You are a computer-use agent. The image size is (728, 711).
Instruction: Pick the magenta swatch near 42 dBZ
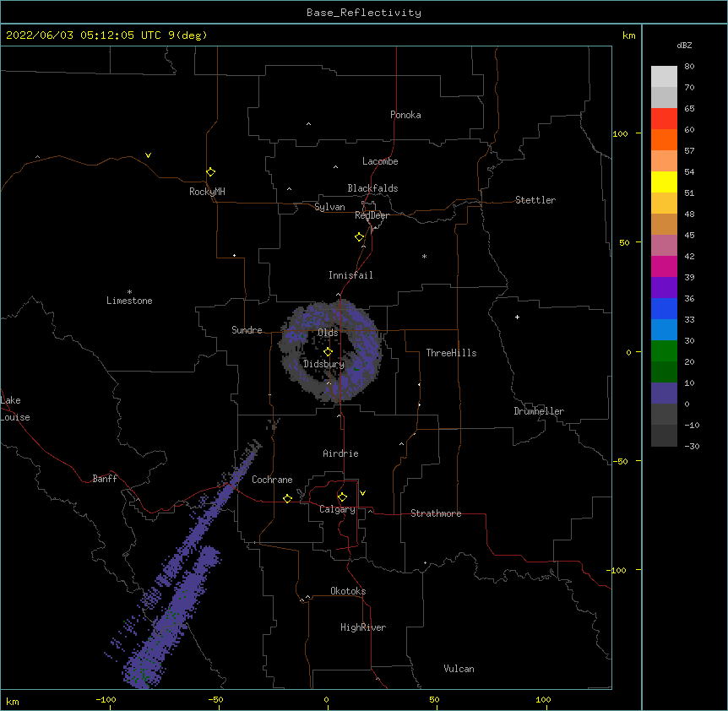[x=664, y=266]
